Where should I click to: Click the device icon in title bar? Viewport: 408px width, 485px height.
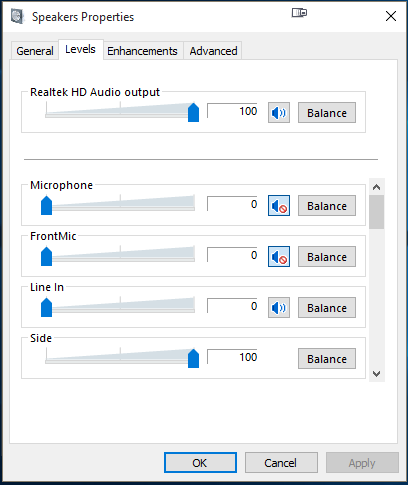tap(299, 13)
